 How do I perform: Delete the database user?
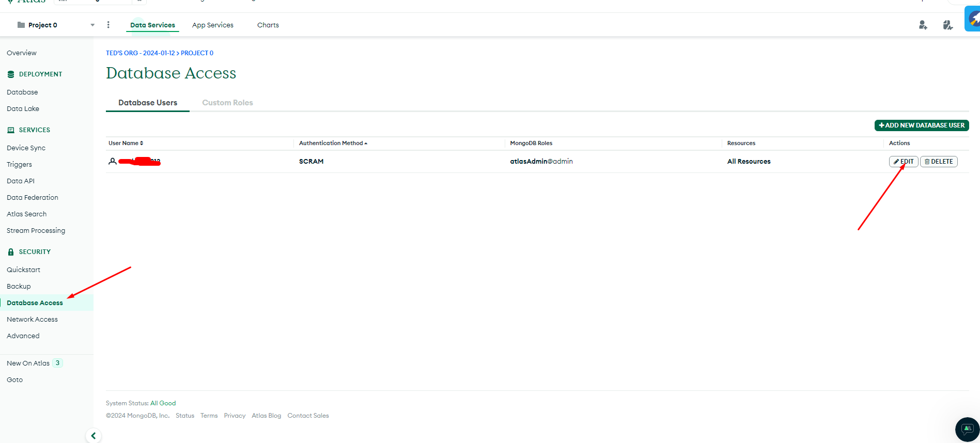[939, 162]
